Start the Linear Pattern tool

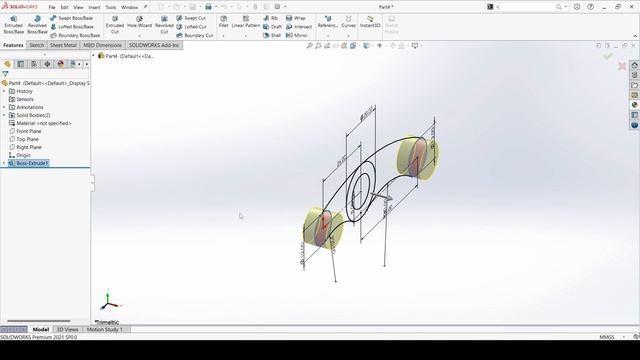click(x=246, y=22)
